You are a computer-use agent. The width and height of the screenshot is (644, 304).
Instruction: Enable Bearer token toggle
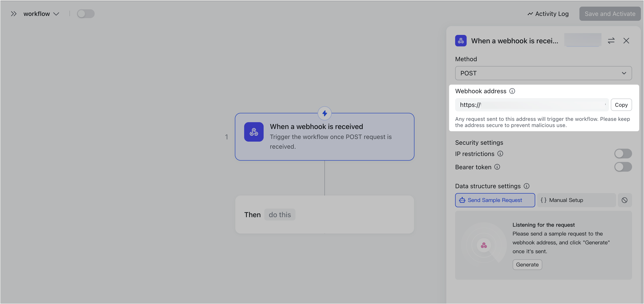click(x=623, y=167)
